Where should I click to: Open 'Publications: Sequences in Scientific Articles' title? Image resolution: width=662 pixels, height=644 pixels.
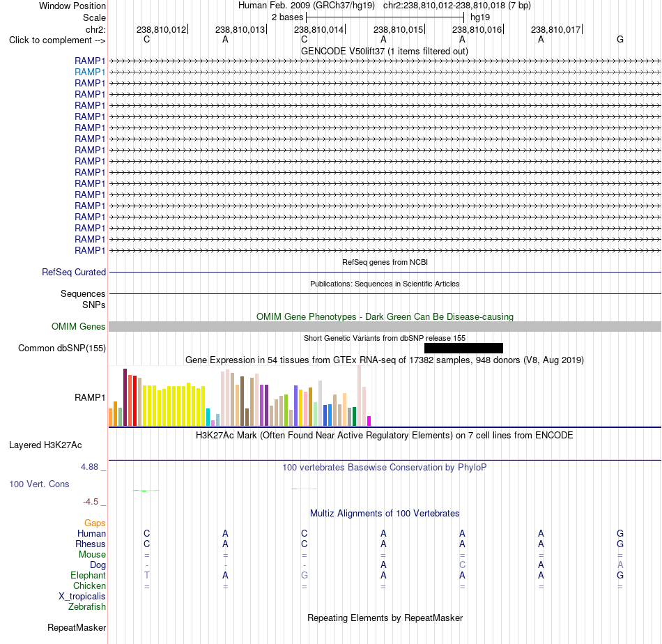(385, 284)
